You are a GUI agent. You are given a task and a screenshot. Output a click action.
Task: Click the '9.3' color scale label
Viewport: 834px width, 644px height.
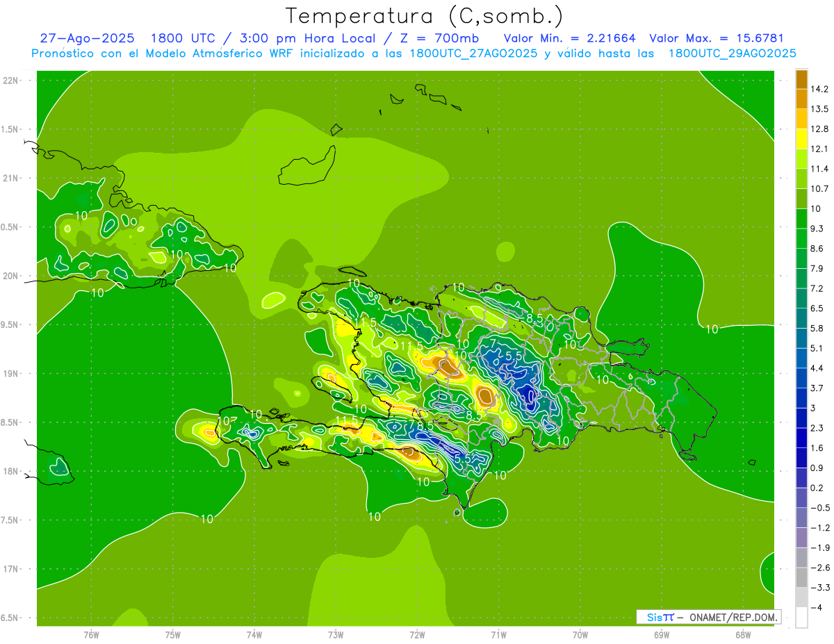[817, 229]
